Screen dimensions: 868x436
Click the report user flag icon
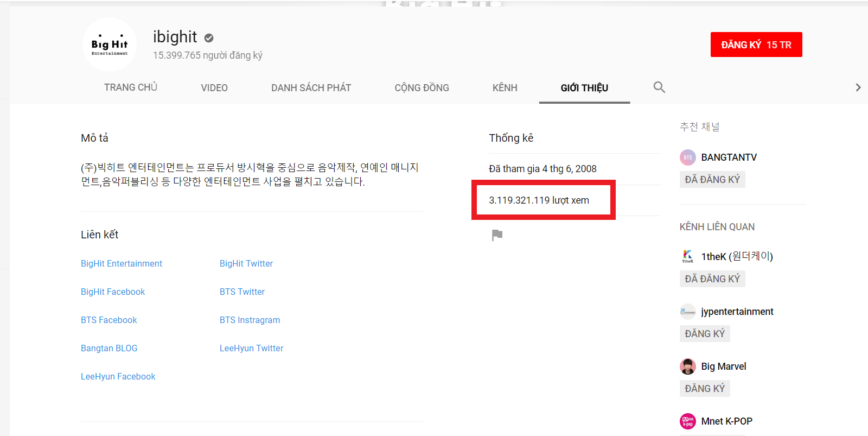[497, 235]
